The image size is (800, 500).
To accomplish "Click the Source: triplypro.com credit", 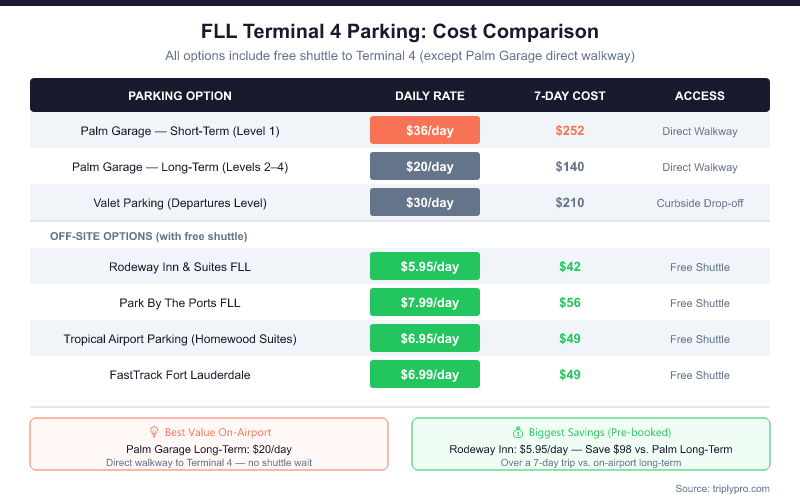I will click(721, 487).
